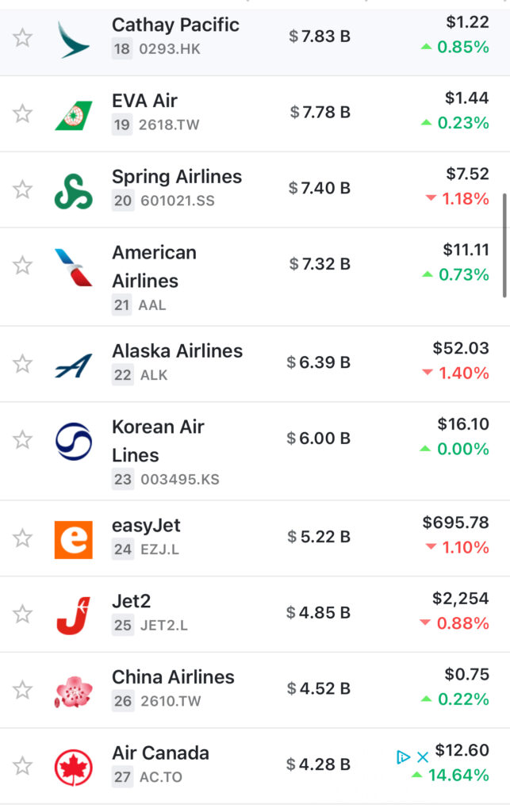
Task: Click the Air Canada maple leaf logo
Action: 74,767
